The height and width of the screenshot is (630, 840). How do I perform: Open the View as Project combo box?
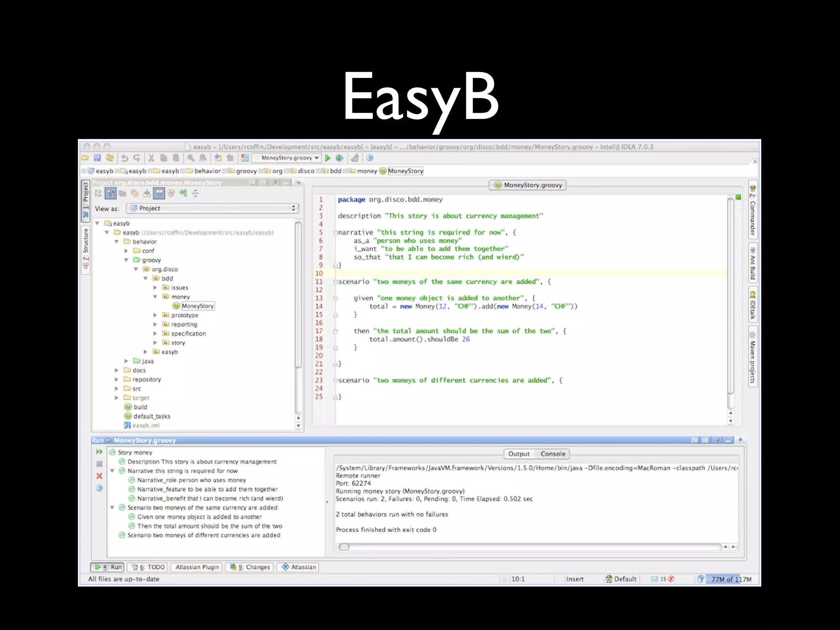click(212, 208)
